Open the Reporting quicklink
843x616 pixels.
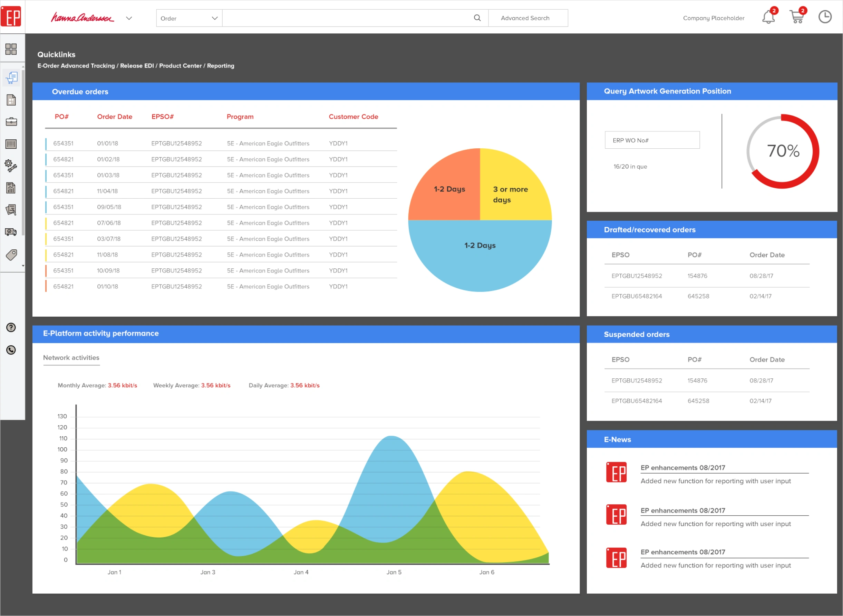[221, 66]
